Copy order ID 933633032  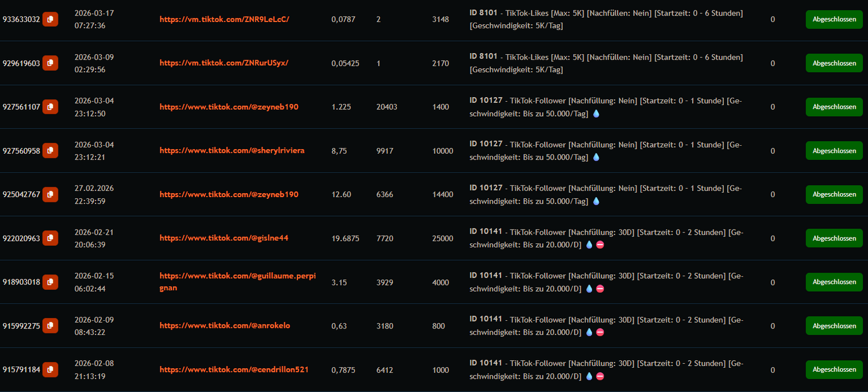point(50,19)
